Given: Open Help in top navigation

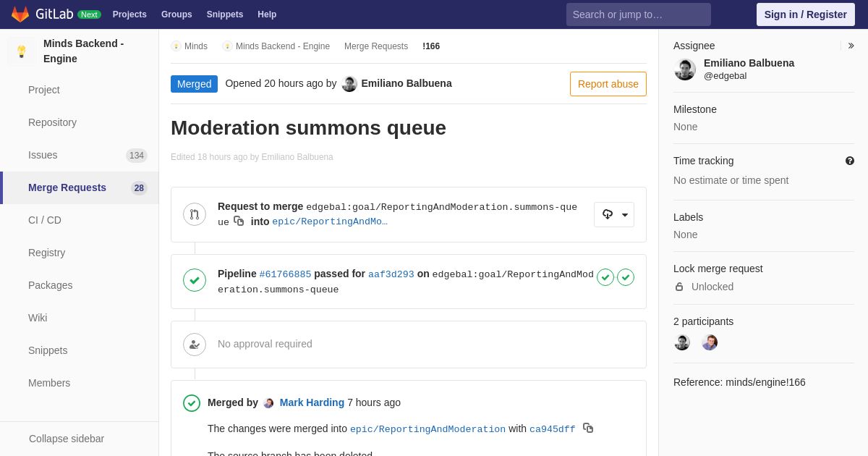Looking at the screenshot, I should click(x=267, y=14).
